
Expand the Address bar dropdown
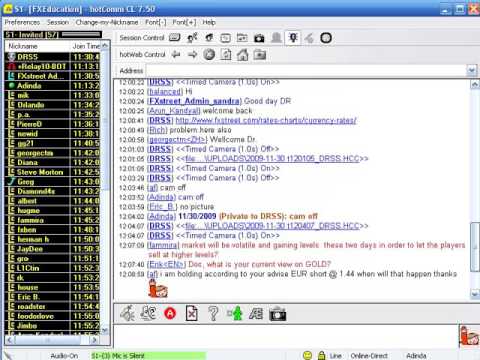[471, 70]
